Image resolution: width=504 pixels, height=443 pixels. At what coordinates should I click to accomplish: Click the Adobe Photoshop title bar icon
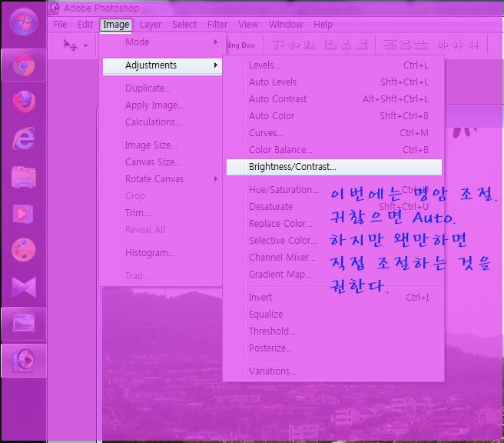click(x=55, y=8)
